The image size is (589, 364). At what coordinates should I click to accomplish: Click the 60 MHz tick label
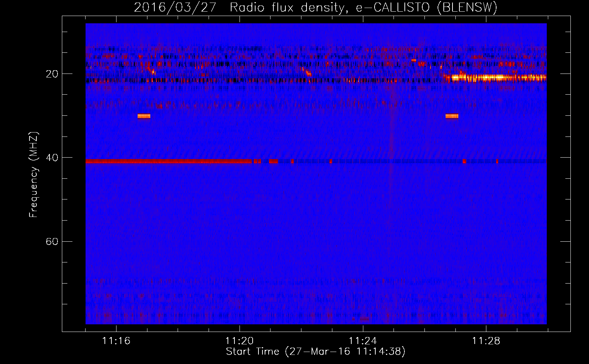click(x=52, y=242)
